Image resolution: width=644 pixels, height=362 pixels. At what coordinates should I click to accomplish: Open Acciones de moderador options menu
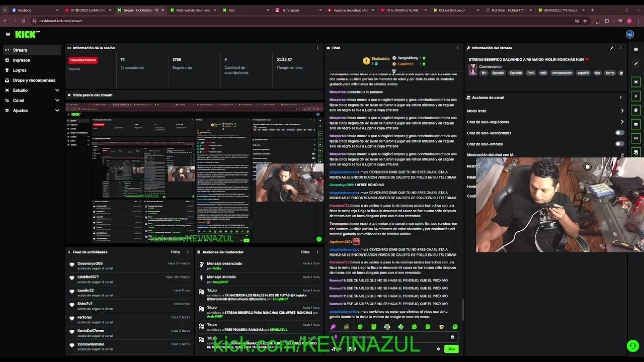[x=317, y=252]
